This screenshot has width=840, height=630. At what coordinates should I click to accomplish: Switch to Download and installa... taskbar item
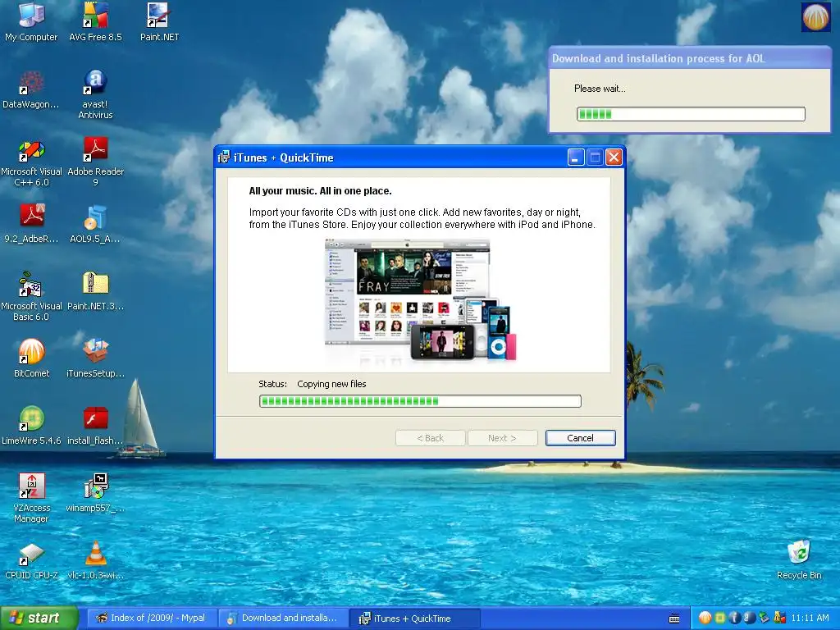click(x=283, y=618)
